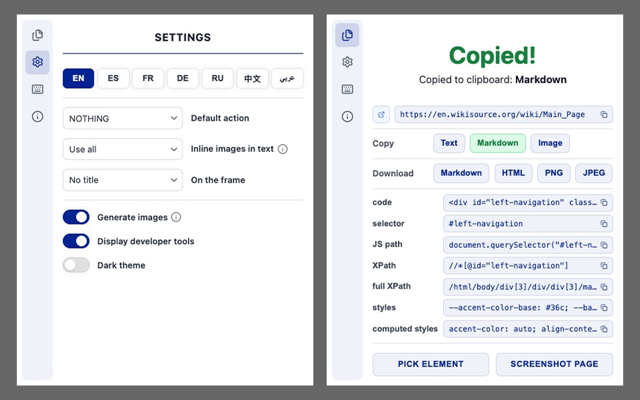Click info icon next to Generate images
Viewport: 640px width, 400px height.
click(x=176, y=217)
